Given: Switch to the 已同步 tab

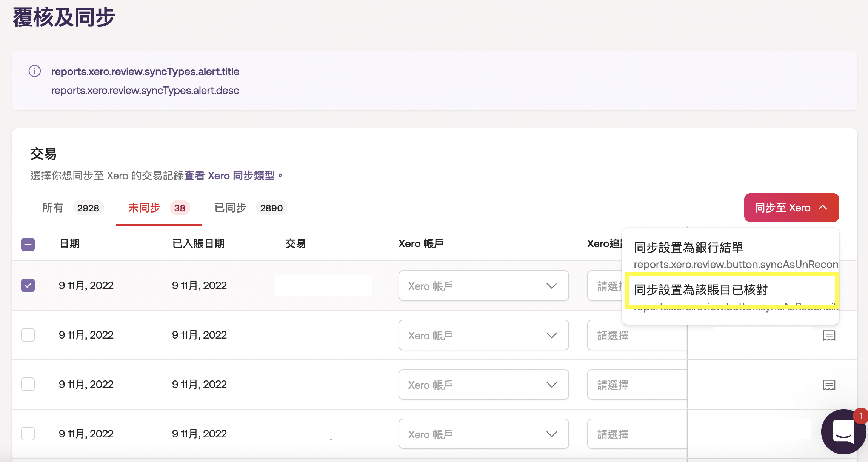Looking at the screenshot, I should pyautogui.click(x=230, y=208).
